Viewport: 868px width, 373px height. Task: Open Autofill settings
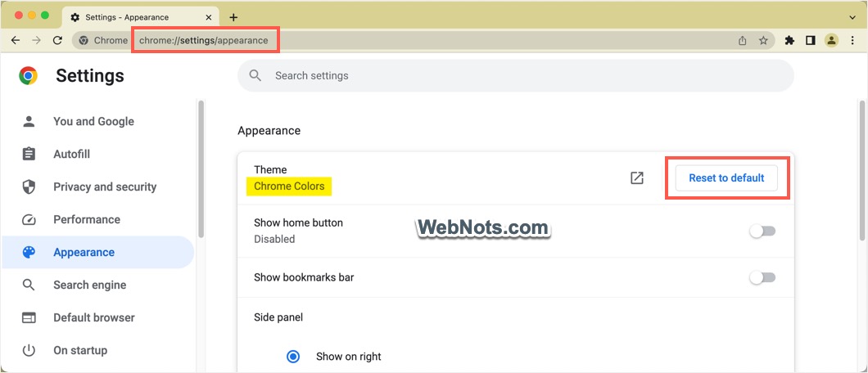98,154
